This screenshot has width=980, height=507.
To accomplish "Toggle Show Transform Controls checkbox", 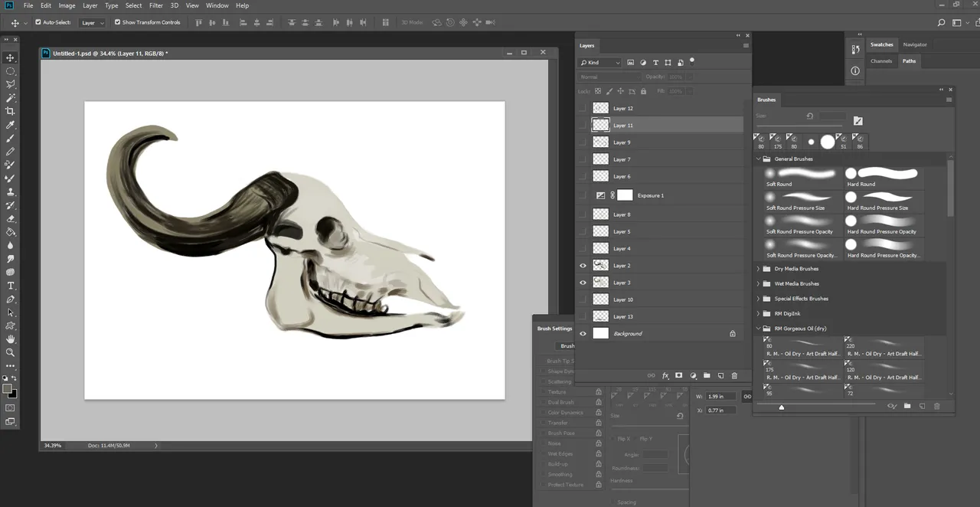I will click(x=117, y=22).
